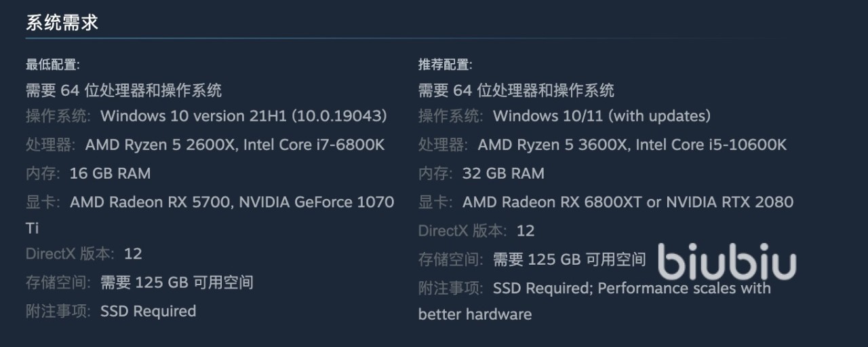Click the biubiu watermark logo
This screenshot has width=868, height=347.
[727, 262]
